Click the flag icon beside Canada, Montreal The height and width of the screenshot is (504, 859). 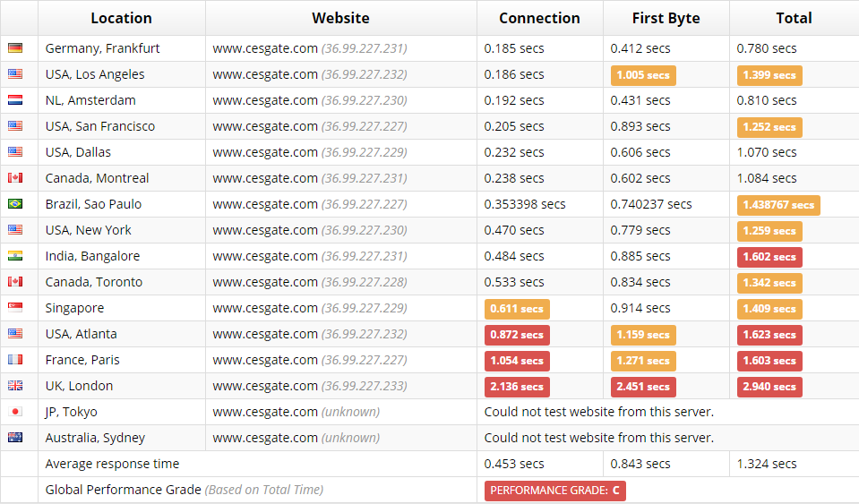coord(15,178)
